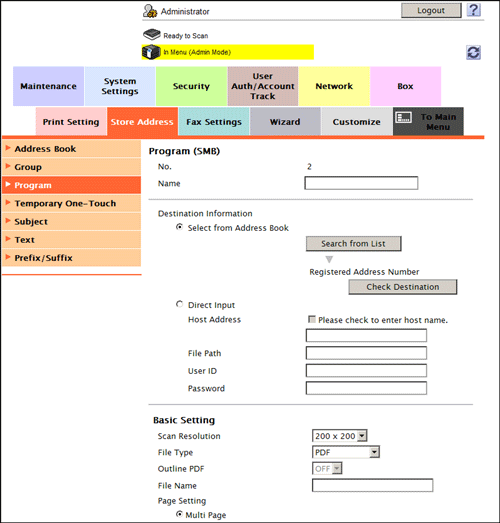Select the Select from Address Book option
This screenshot has width=500, height=523.
tap(179, 227)
